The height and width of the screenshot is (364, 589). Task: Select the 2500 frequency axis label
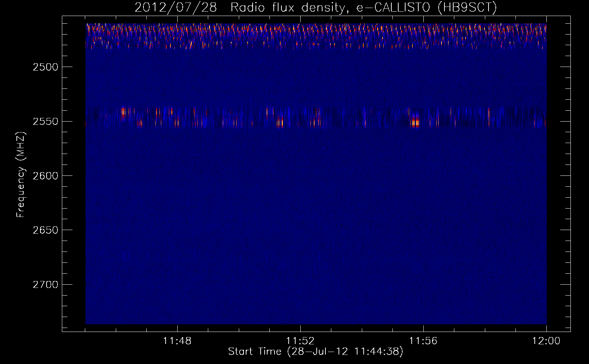(x=46, y=67)
